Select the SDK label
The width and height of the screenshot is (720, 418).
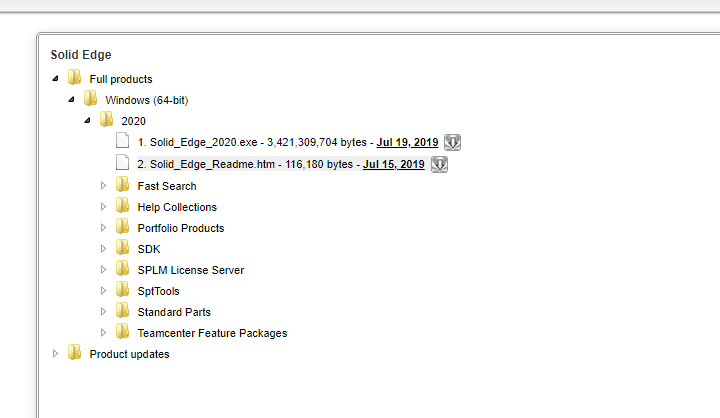149,249
